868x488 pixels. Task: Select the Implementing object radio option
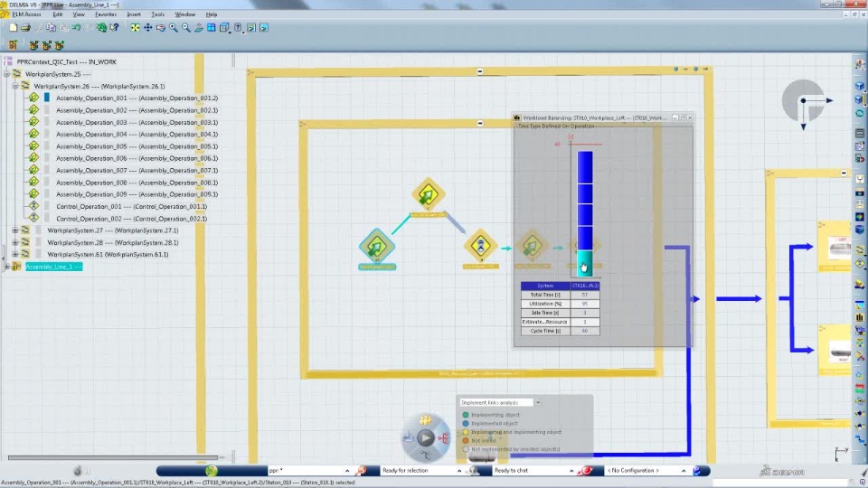pos(490,415)
